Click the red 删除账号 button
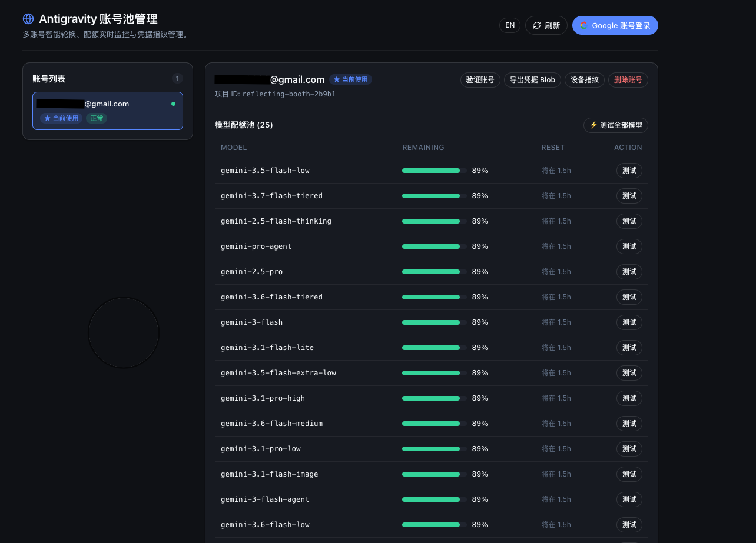756x543 pixels. [x=628, y=80]
